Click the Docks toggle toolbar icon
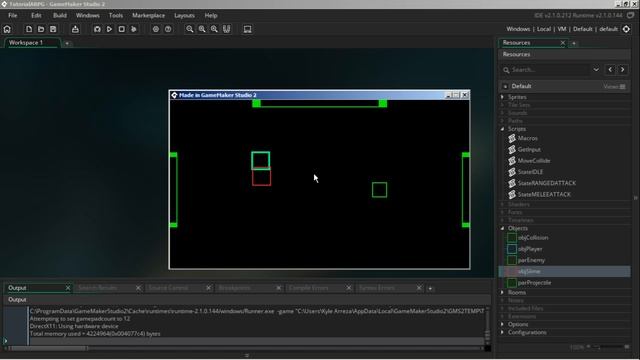This screenshot has width=640, height=360. coord(227,29)
